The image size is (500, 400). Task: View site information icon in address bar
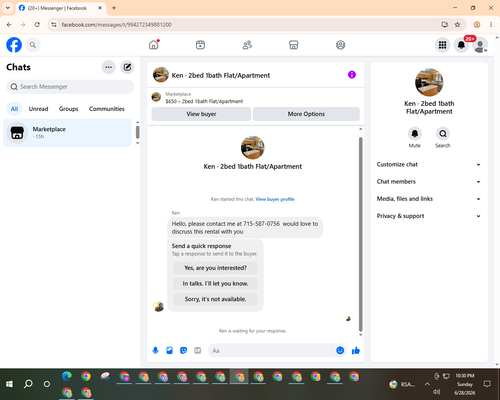[x=54, y=25]
